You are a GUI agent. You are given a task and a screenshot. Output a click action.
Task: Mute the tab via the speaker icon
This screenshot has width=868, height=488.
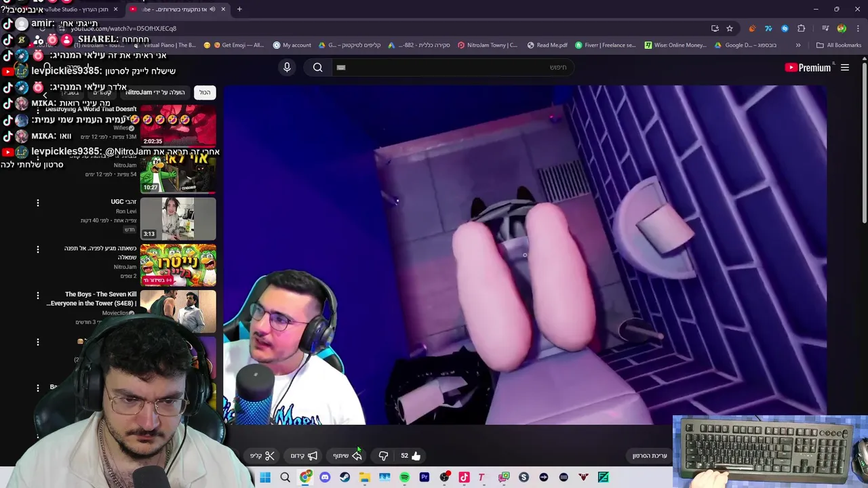212,9
